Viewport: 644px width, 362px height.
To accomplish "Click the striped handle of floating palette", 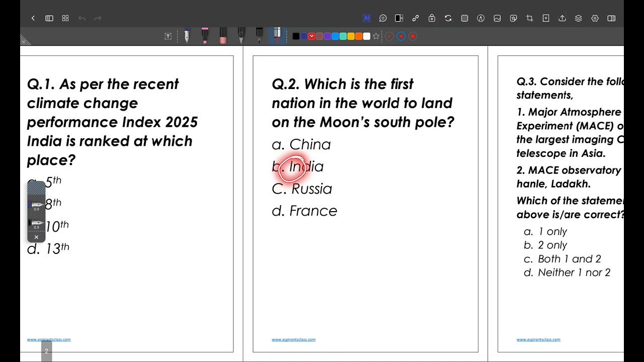I will click(x=36, y=189).
